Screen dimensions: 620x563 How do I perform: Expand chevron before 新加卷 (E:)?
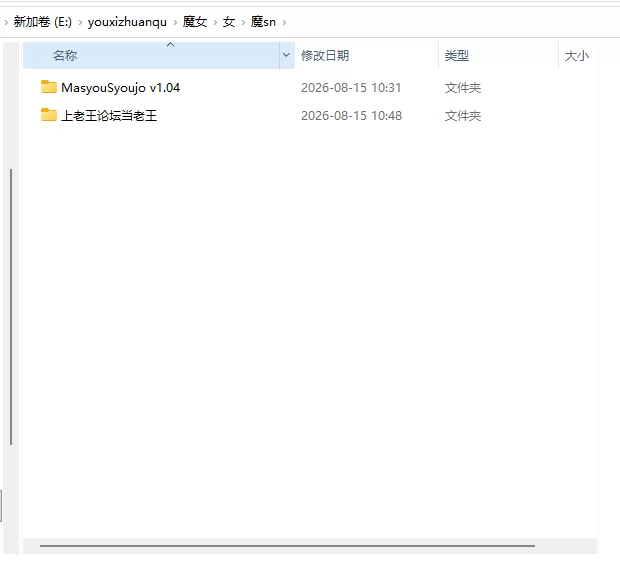point(6,23)
